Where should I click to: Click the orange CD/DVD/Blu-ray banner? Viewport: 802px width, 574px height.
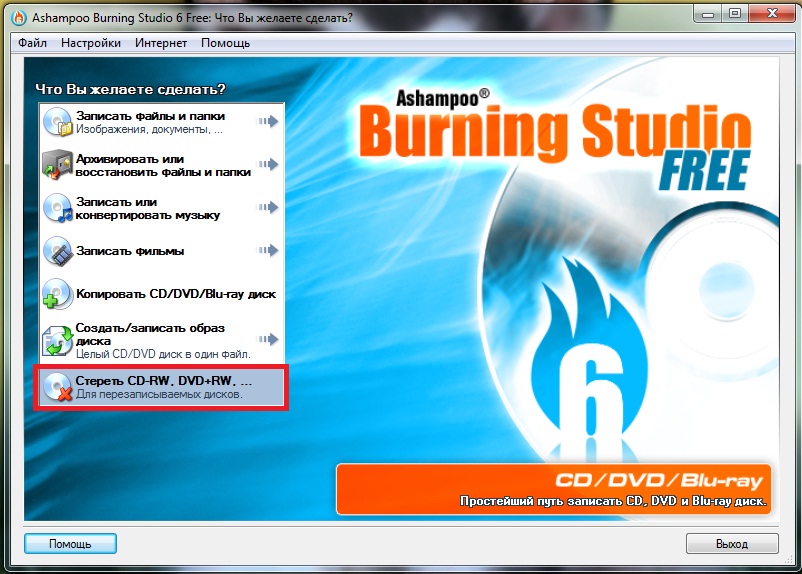coord(553,489)
